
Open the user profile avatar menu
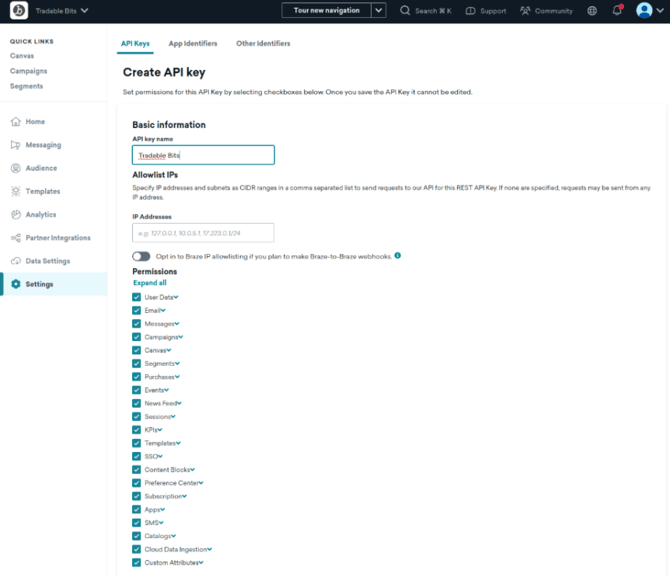pyautogui.click(x=644, y=11)
